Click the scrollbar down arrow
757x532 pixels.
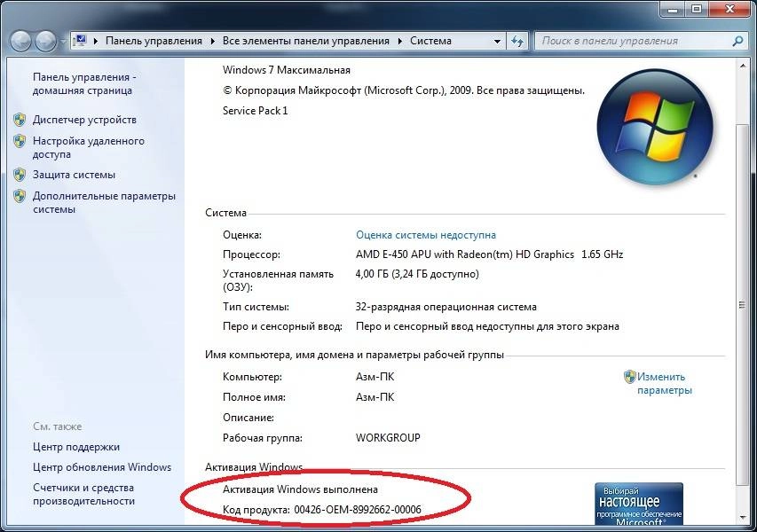click(743, 518)
